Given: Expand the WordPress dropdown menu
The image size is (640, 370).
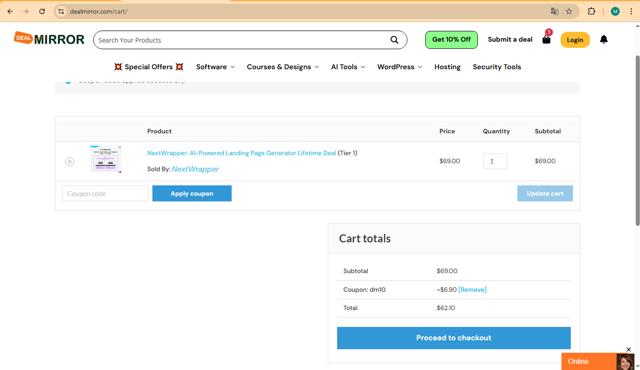Looking at the screenshot, I should click(x=400, y=67).
